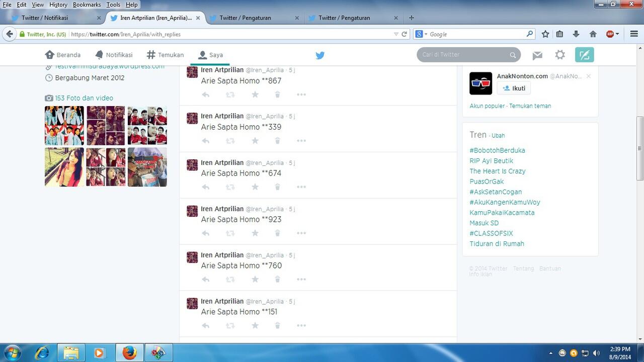Go back with Firefox back arrow
Viewport: 644px width, 362px height.
click(x=10, y=34)
